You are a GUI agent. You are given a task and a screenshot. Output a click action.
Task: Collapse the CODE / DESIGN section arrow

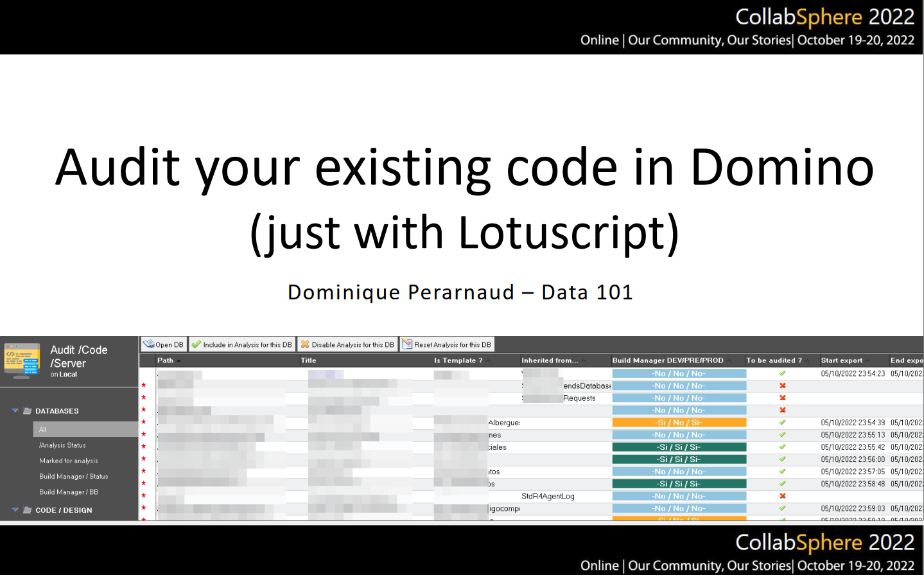coord(15,510)
